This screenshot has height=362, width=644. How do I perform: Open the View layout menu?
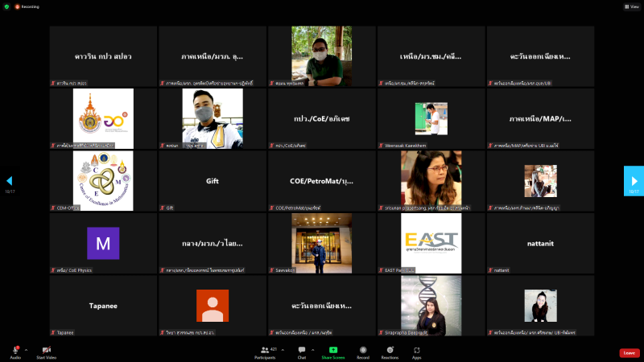631,6
